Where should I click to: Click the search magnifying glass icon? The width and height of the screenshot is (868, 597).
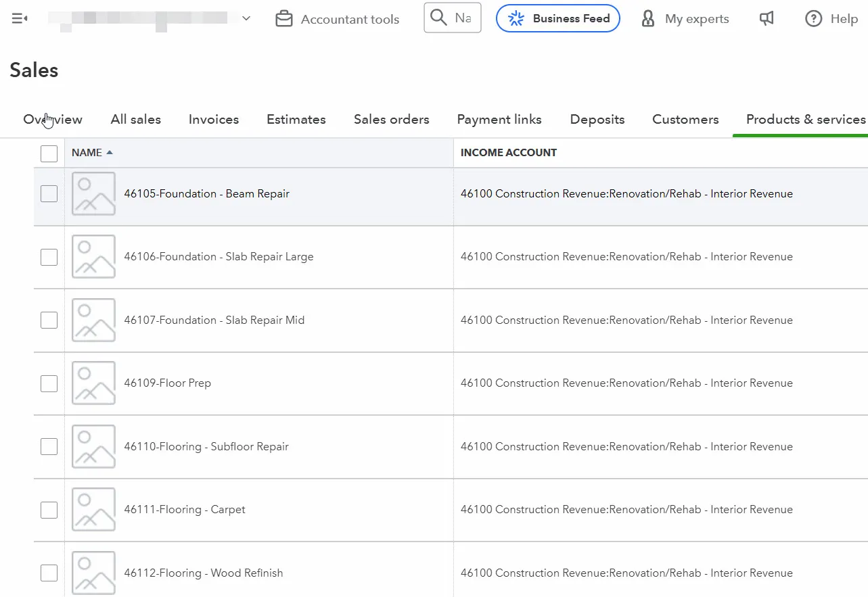click(438, 18)
